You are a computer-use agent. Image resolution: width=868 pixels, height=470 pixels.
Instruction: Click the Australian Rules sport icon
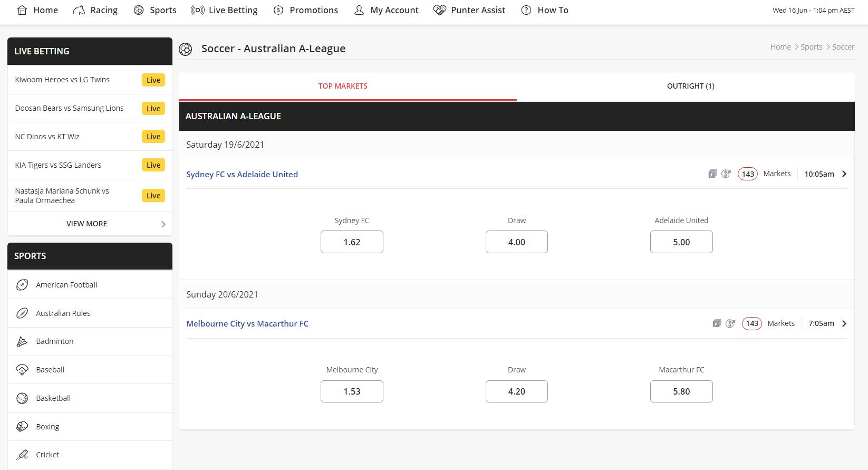[22, 313]
